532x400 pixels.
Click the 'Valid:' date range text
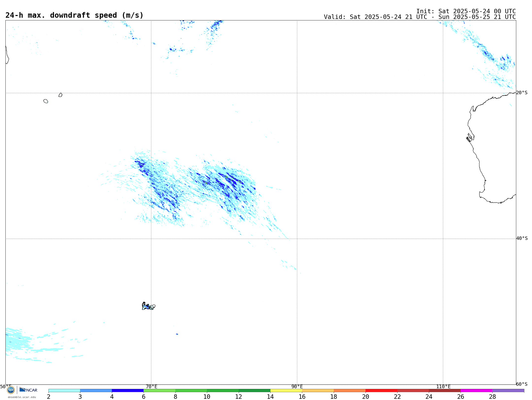tap(420, 17)
